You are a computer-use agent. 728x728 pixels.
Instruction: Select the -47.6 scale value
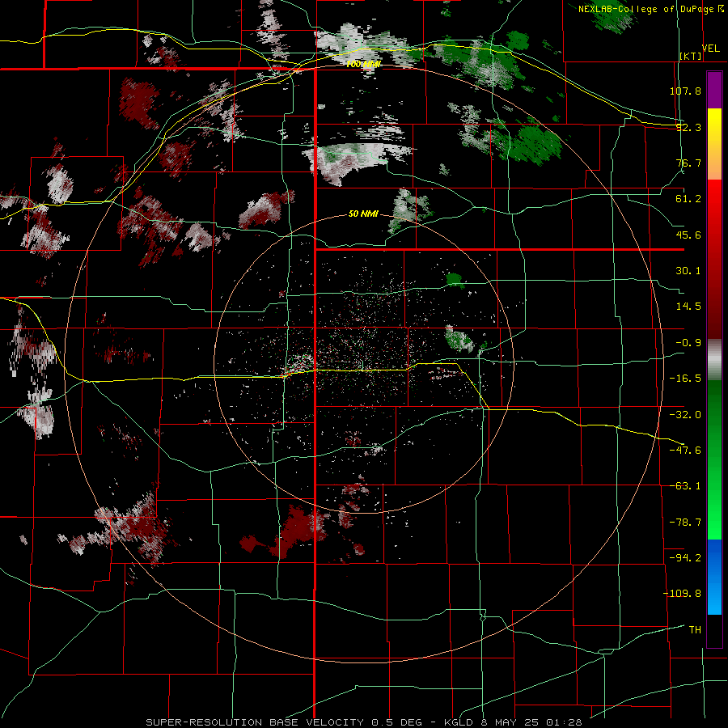tap(685, 451)
